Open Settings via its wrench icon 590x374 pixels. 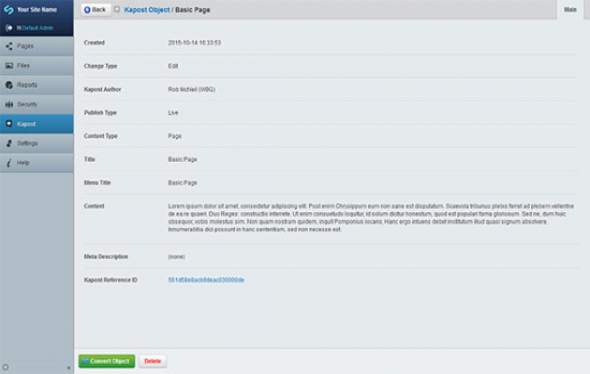(x=9, y=143)
